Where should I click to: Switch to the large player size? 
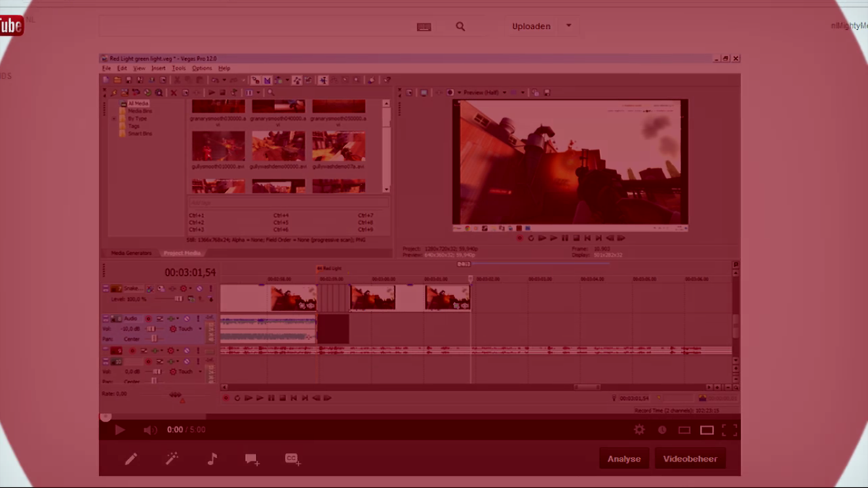pyautogui.click(x=707, y=430)
